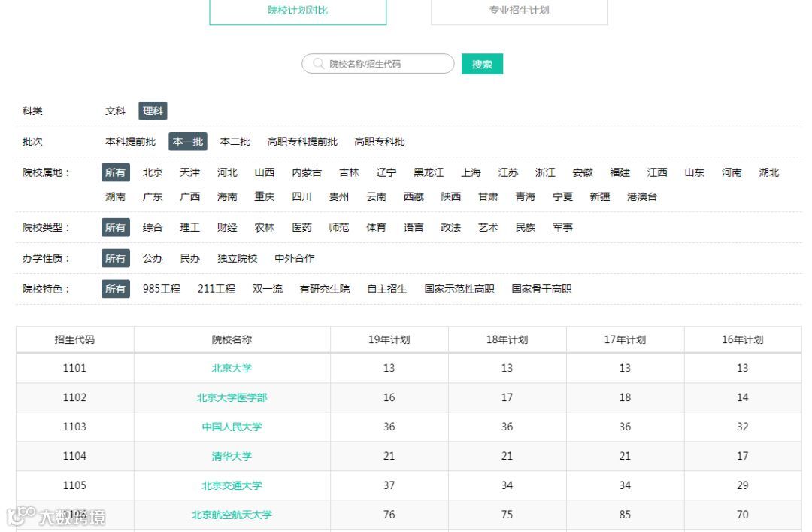Image resolution: width=812 pixels, height=532 pixels.
Task: Open the 专业招生计划 tab
Action: click(x=520, y=11)
